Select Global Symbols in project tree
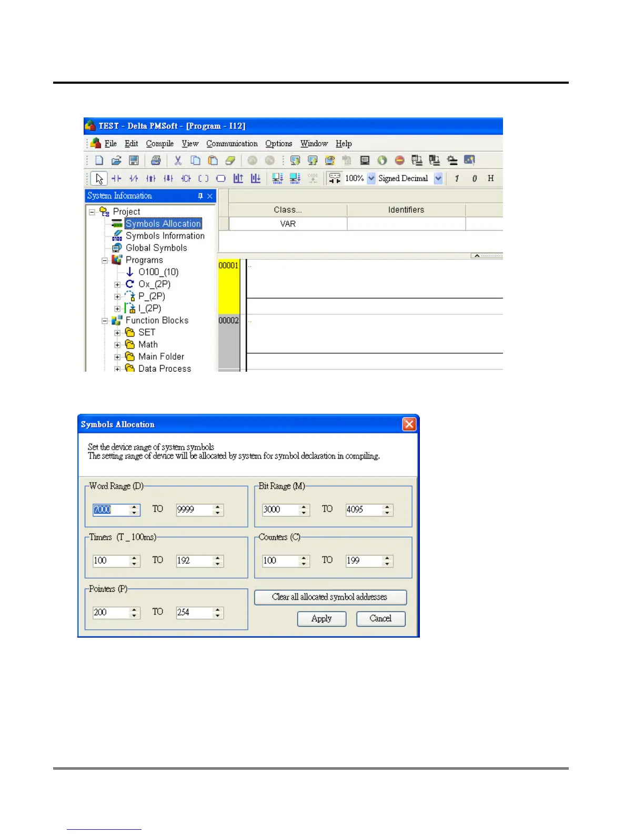This screenshot has width=644, height=834. (x=156, y=248)
